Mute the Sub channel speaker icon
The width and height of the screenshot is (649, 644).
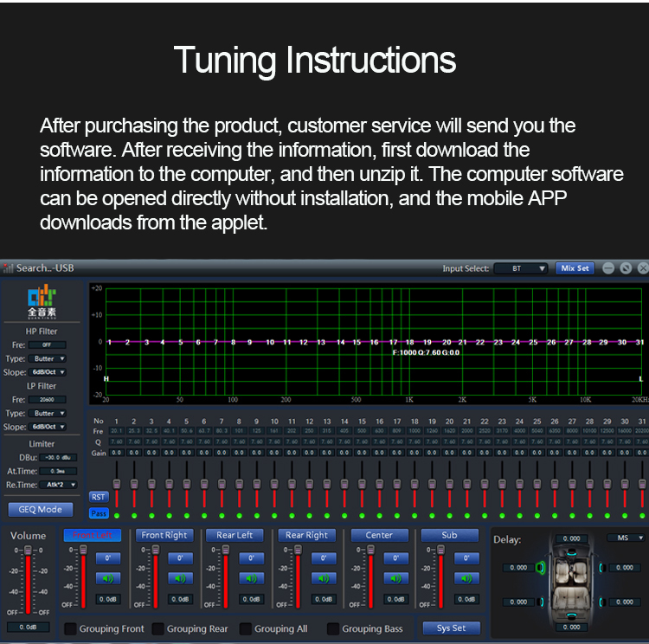466,578
